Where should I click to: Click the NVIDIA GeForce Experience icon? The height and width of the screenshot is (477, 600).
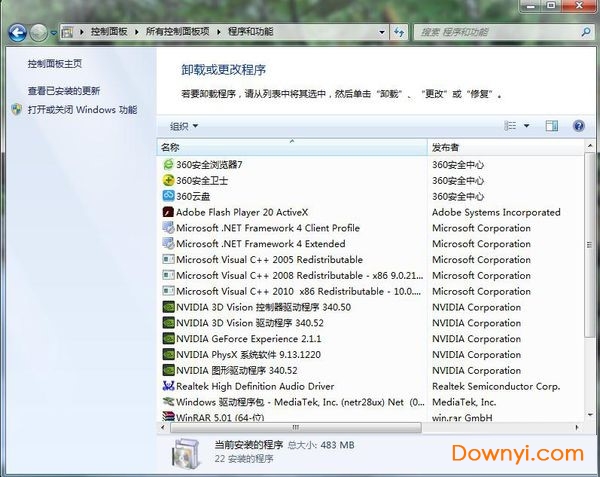click(168, 339)
